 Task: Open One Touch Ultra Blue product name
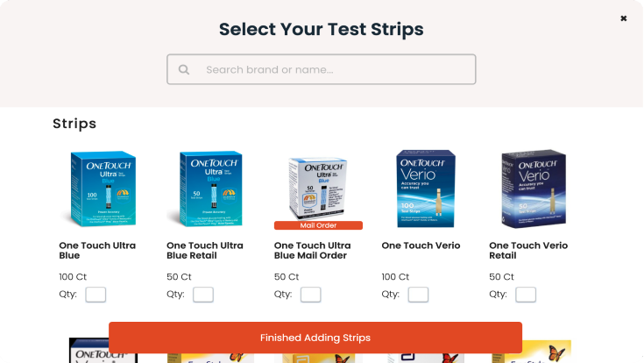(x=97, y=251)
